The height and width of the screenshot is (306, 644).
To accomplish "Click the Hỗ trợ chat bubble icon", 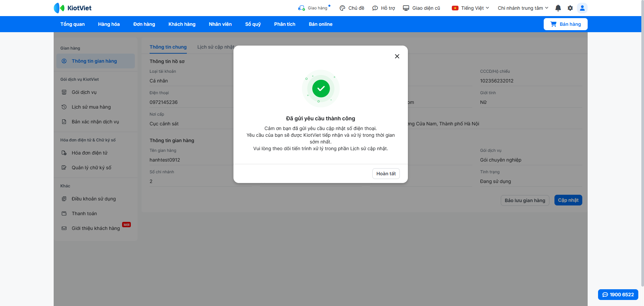I will tap(375, 8).
